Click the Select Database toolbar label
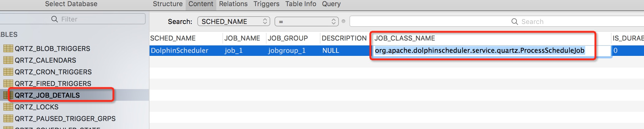The width and height of the screenshot is (644, 129). point(71,4)
